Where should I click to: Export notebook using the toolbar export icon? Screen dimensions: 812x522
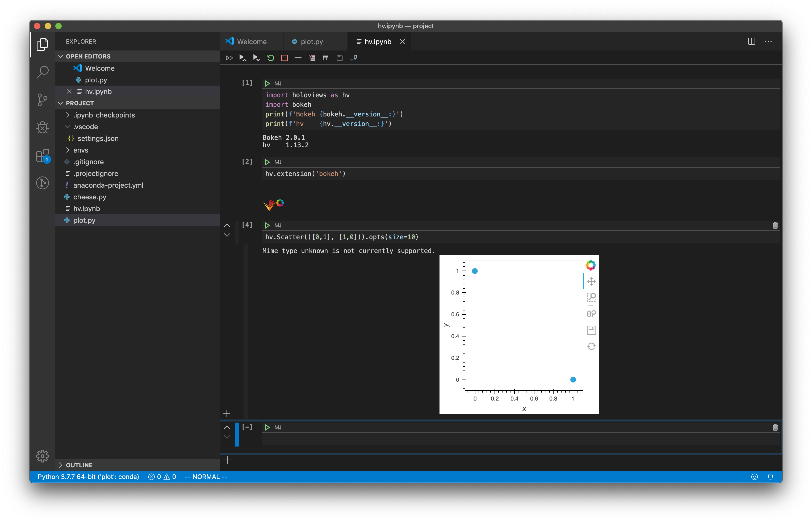click(x=353, y=58)
